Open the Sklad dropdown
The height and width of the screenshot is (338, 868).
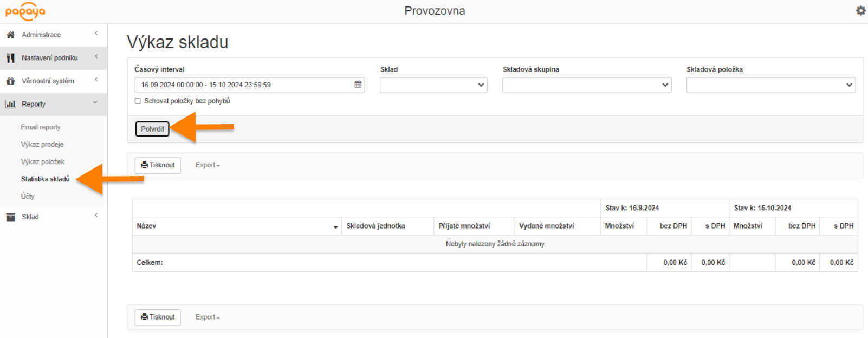click(433, 85)
